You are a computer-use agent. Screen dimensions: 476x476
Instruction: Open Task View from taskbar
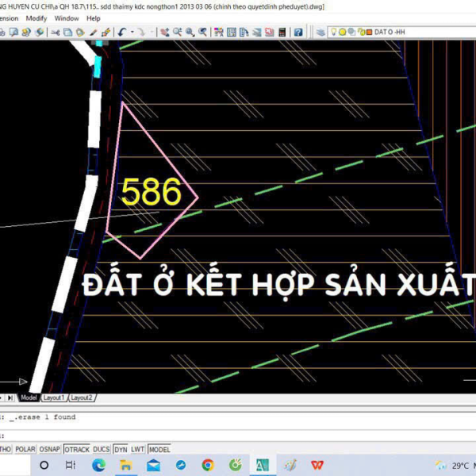pos(70,465)
